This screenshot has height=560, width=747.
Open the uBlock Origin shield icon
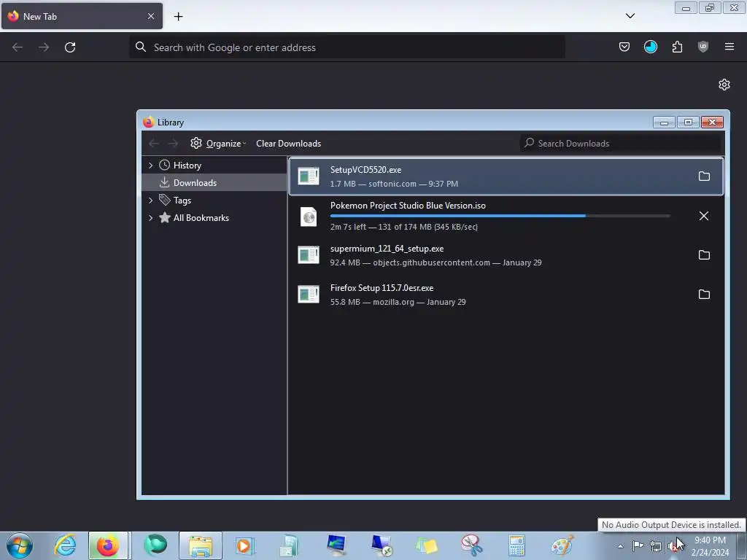tap(703, 47)
